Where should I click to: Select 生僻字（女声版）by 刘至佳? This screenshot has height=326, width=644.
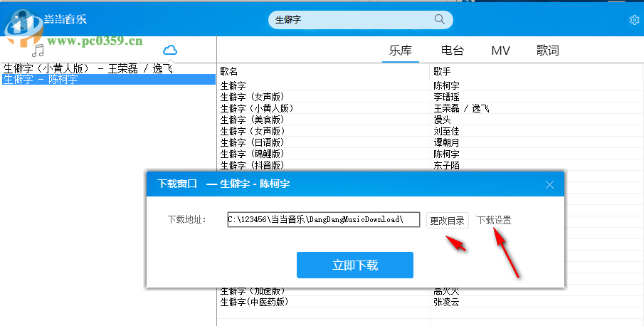(430, 132)
